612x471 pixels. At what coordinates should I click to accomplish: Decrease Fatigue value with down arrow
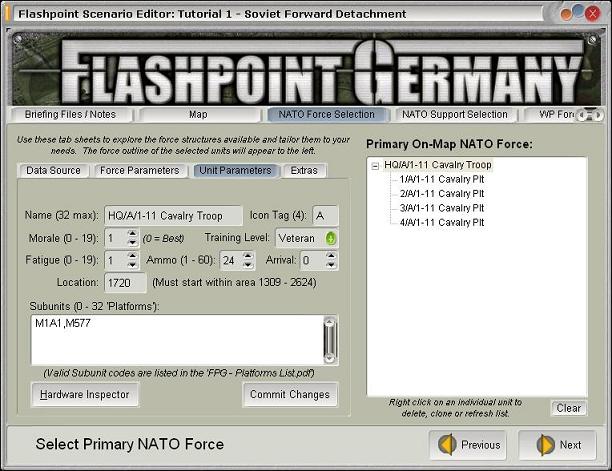click(x=133, y=265)
